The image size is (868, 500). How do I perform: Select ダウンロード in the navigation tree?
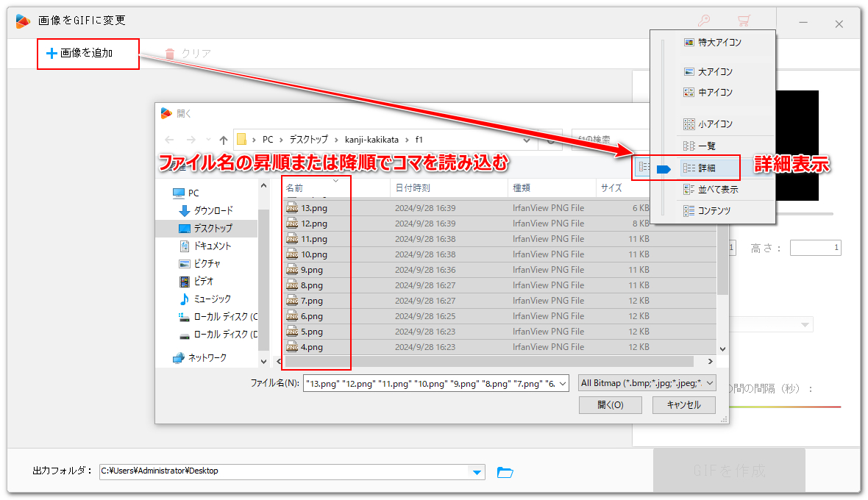[206, 211]
